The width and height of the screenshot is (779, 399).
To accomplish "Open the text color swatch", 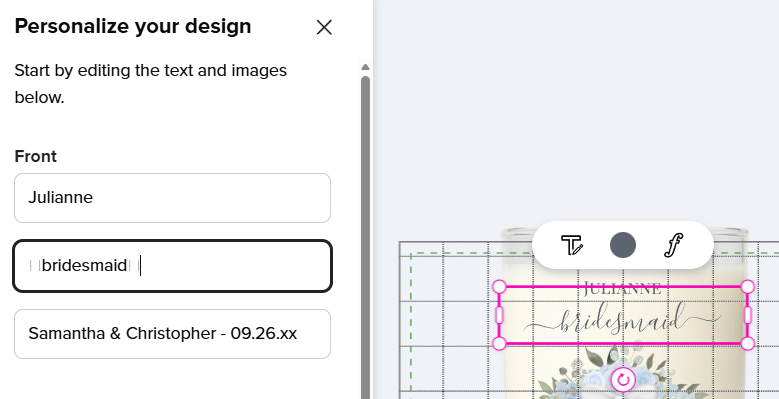I will 623,245.
